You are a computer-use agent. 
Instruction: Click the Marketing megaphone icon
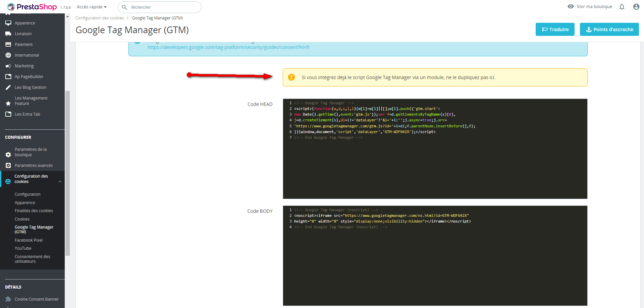click(x=8, y=66)
